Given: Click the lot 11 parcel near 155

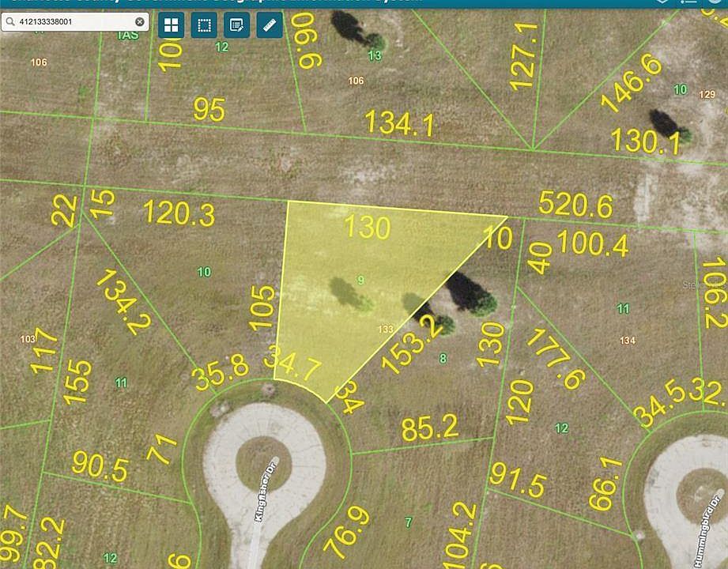Looking at the screenshot, I should (121, 383).
